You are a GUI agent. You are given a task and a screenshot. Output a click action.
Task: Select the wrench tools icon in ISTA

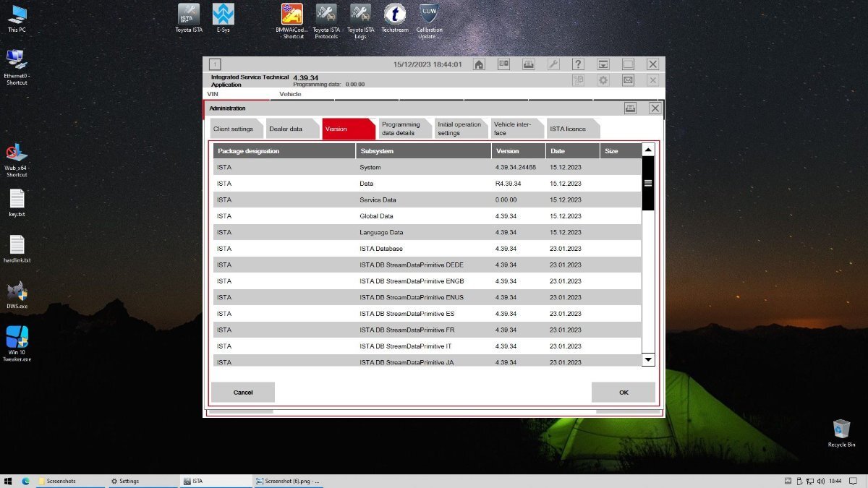[553, 64]
